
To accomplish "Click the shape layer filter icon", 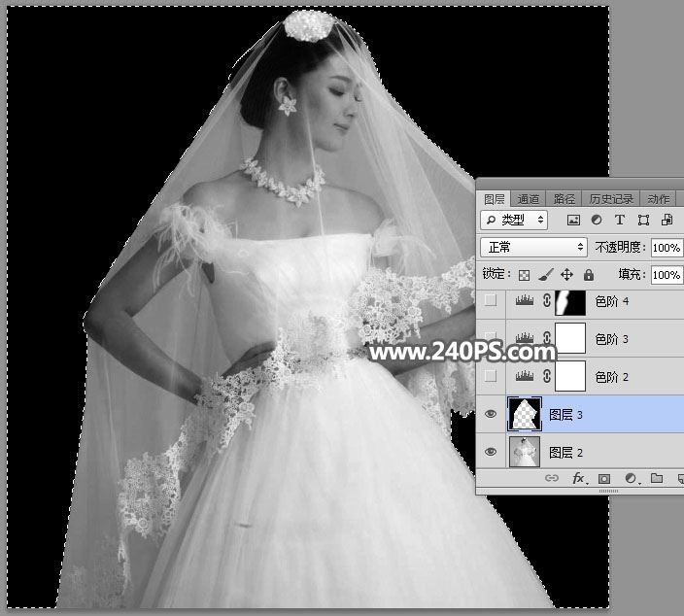I will pyautogui.click(x=643, y=221).
